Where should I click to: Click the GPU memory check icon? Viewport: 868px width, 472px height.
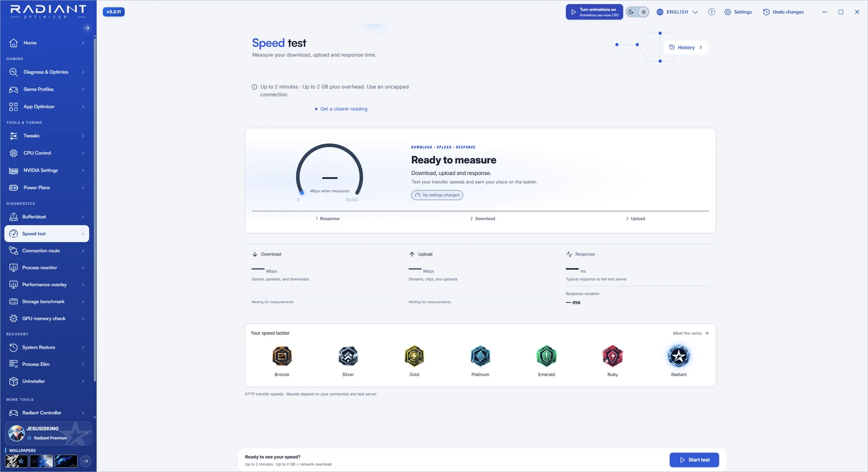(14, 318)
